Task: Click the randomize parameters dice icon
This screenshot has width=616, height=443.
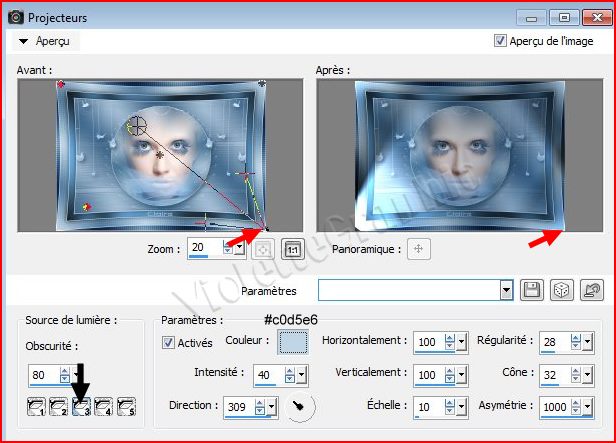Action: click(563, 290)
